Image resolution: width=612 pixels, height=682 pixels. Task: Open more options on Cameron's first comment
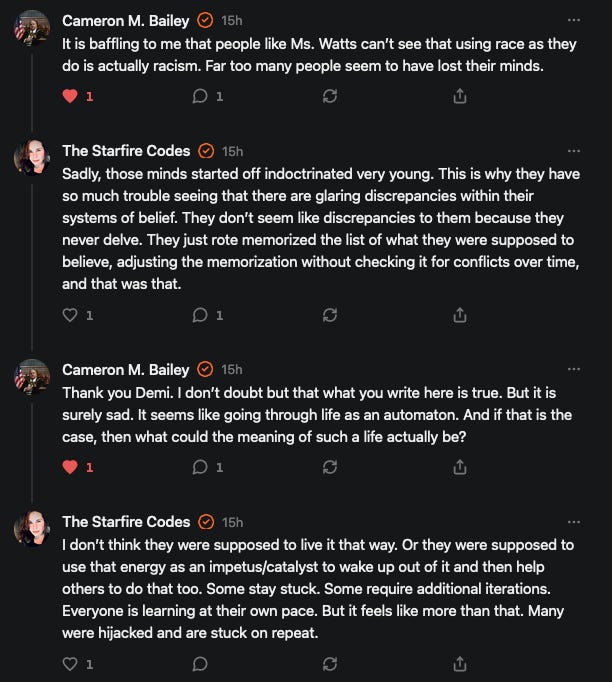click(x=574, y=20)
